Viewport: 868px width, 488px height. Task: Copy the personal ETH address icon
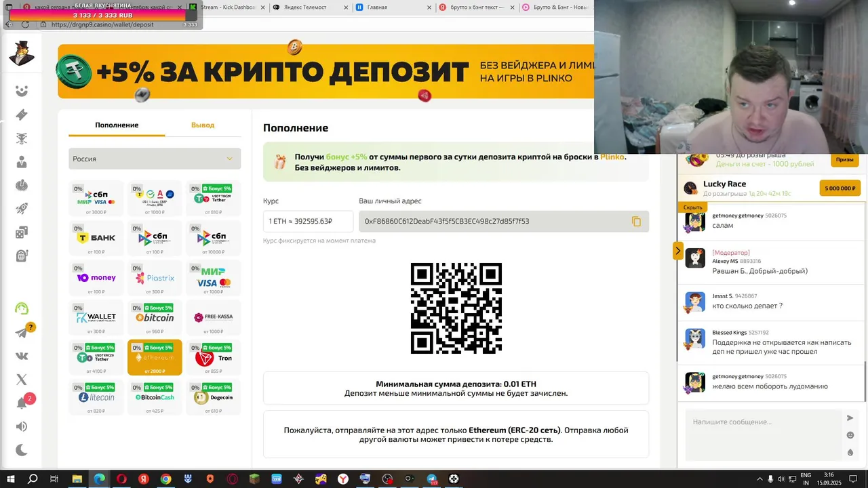tap(636, 222)
